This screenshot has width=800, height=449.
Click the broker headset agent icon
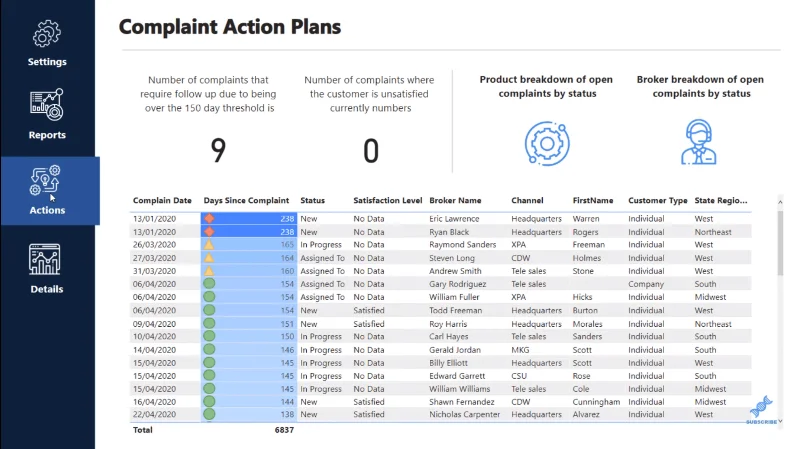698,142
